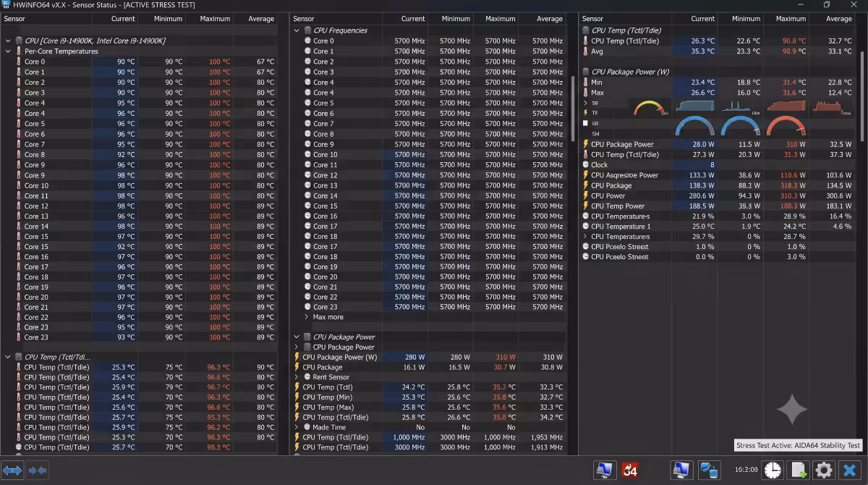Select the CPU Pceelo Streest row
This screenshot has height=485, width=868.
pos(717,247)
